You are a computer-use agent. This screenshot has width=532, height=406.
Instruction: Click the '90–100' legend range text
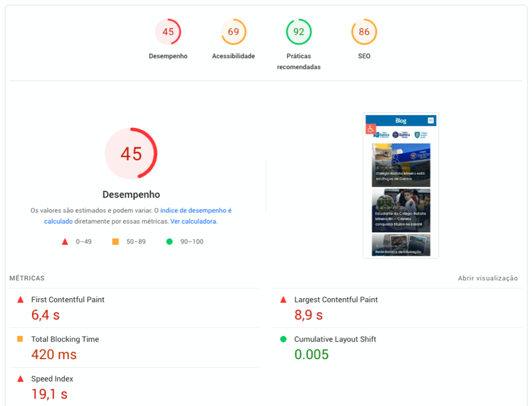point(192,242)
